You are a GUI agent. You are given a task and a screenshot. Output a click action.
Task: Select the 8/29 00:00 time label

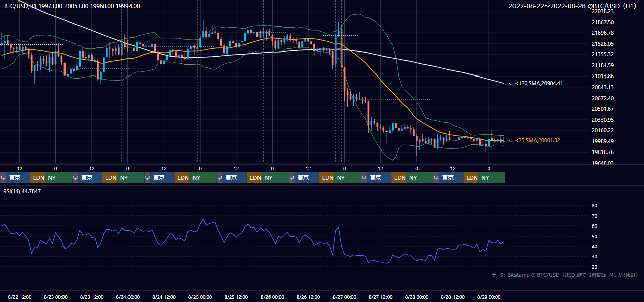[x=489, y=297]
